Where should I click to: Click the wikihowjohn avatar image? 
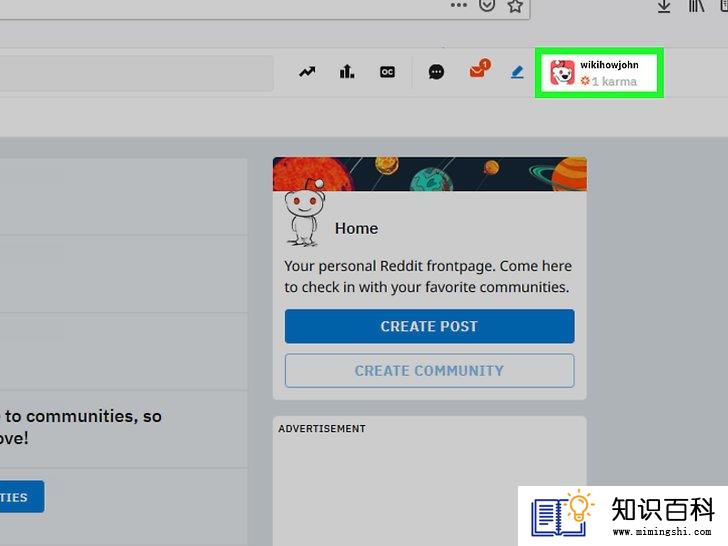coord(562,72)
